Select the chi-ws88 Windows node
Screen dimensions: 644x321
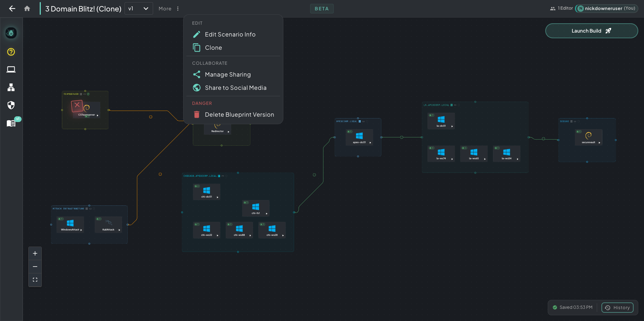coord(239,230)
